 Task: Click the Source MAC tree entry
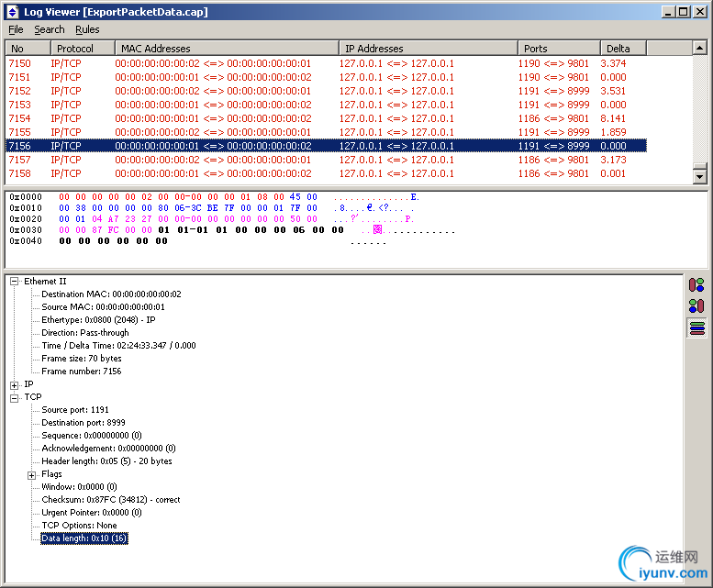click(x=103, y=306)
